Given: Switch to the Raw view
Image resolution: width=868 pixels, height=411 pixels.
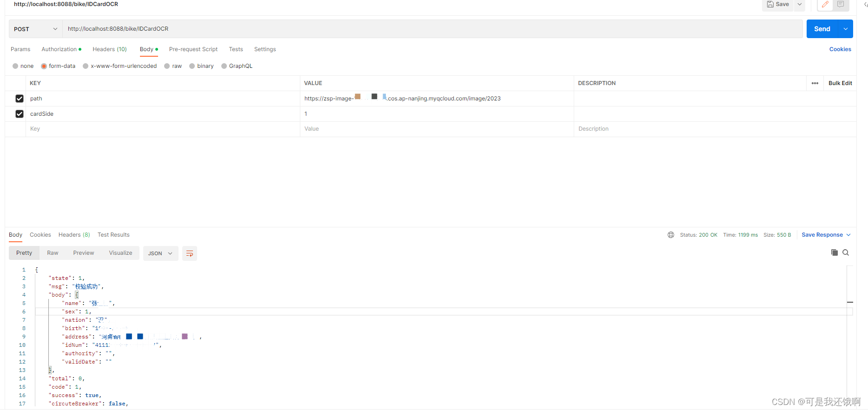Looking at the screenshot, I should (x=53, y=253).
